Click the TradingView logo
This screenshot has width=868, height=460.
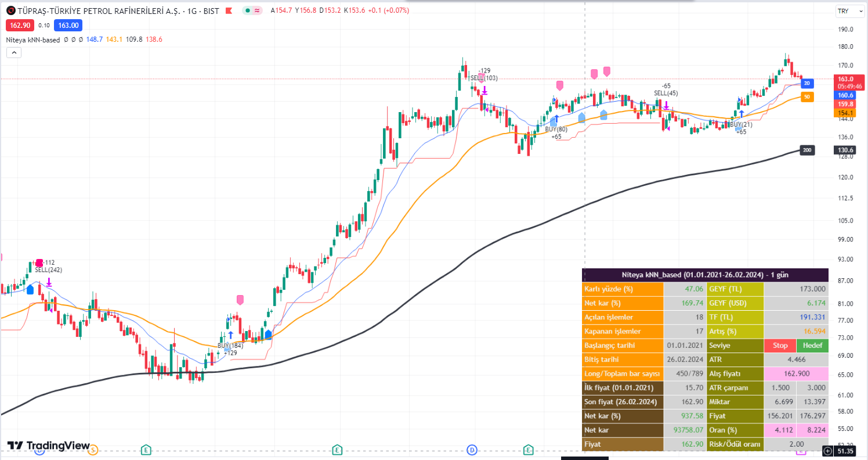click(49, 445)
